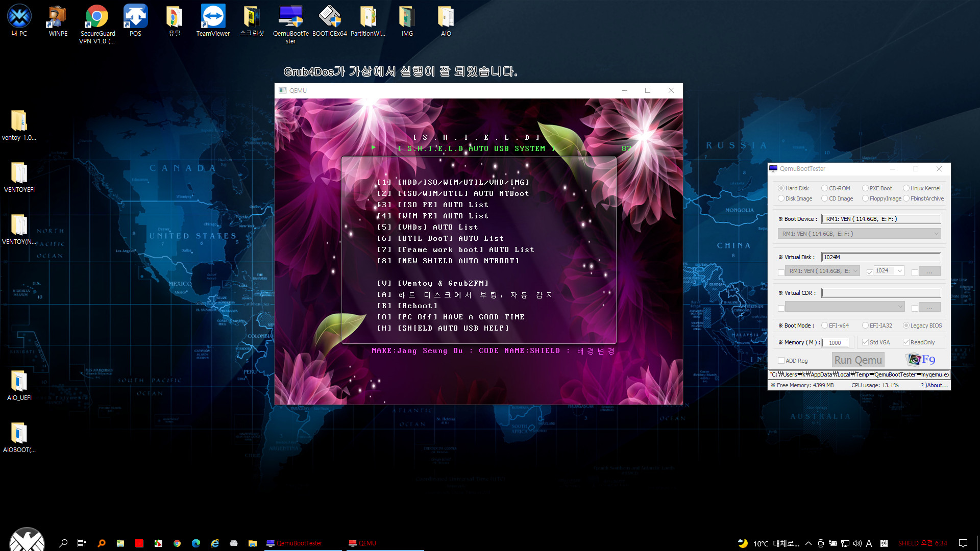Open the POS desktop shortcut

[135, 21]
